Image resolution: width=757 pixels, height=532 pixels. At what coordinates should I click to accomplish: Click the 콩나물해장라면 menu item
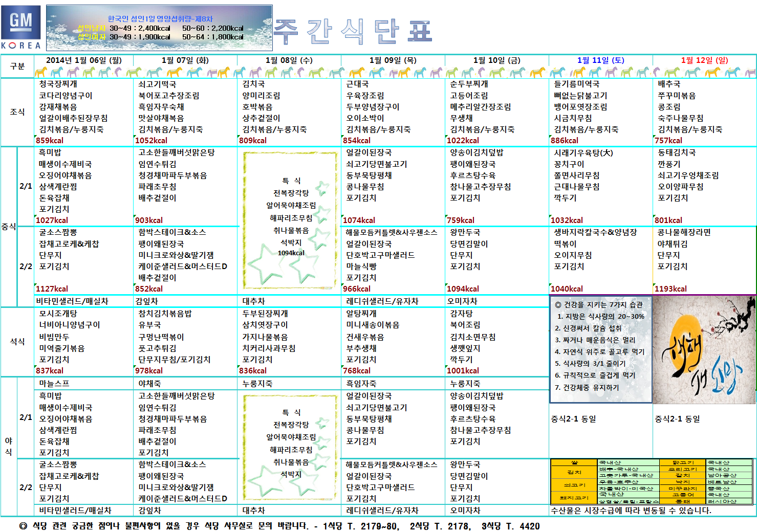point(684,232)
